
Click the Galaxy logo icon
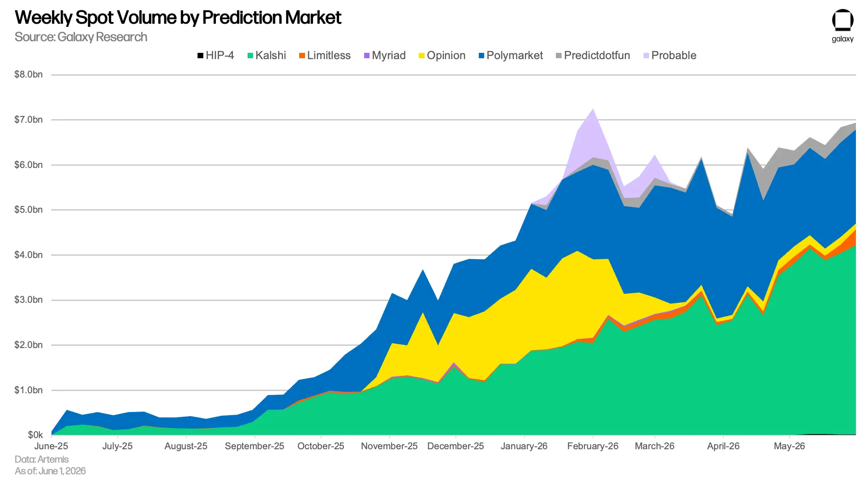[842, 20]
